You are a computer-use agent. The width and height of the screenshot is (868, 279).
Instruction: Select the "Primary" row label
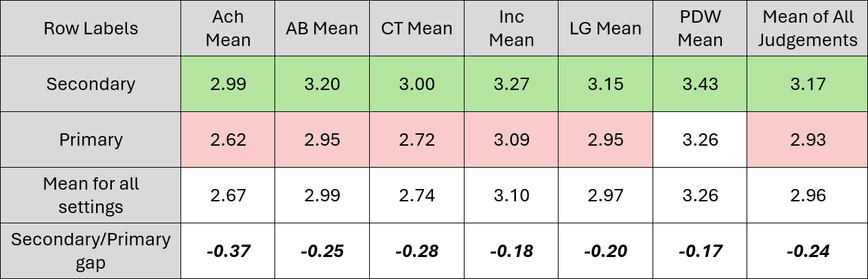click(91, 139)
